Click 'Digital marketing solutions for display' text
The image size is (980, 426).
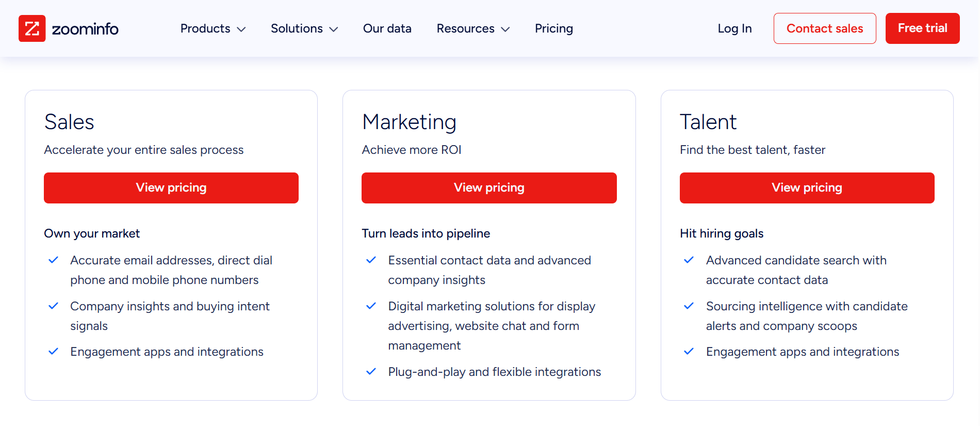pyautogui.click(x=492, y=306)
